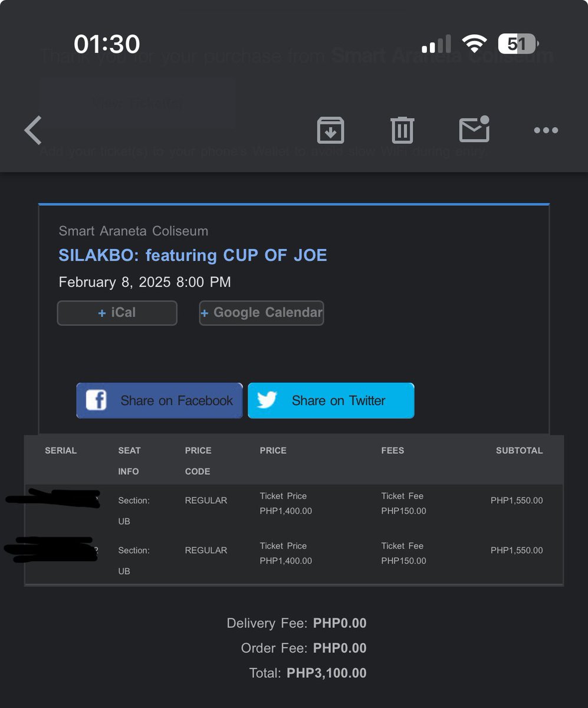
Task: Select Order Fee: PHP0.00 line
Action: pos(304,648)
